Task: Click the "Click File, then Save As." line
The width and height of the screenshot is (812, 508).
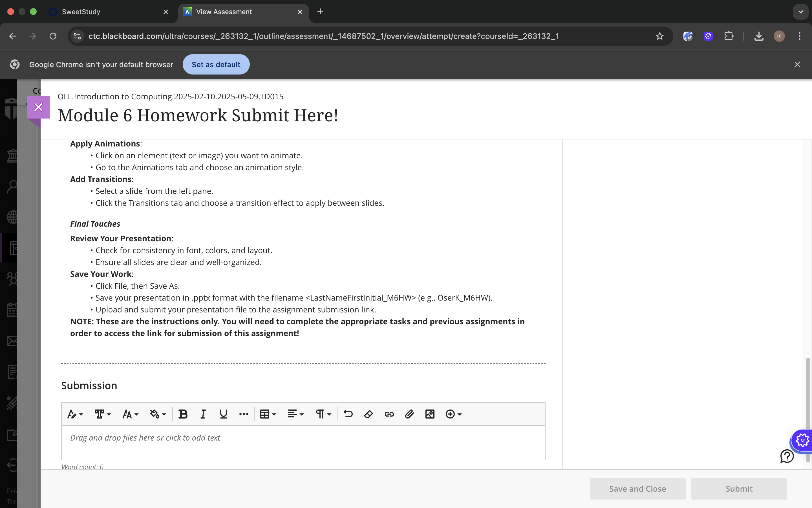Action: 138,286
